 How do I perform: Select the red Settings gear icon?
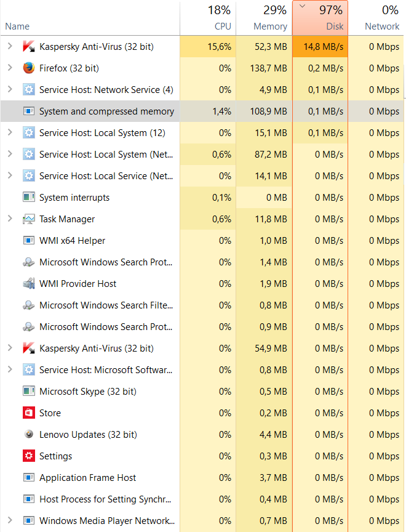pyautogui.click(x=29, y=456)
